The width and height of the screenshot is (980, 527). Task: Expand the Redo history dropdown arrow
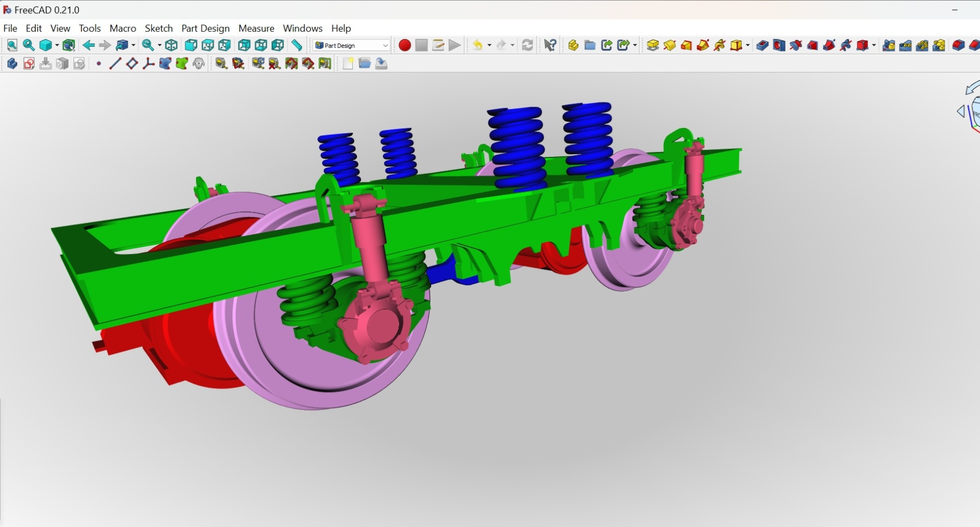[x=513, y=45]
